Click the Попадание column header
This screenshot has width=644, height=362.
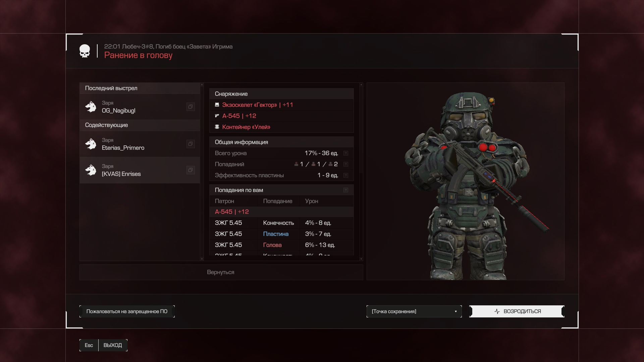tap(278, 201)
